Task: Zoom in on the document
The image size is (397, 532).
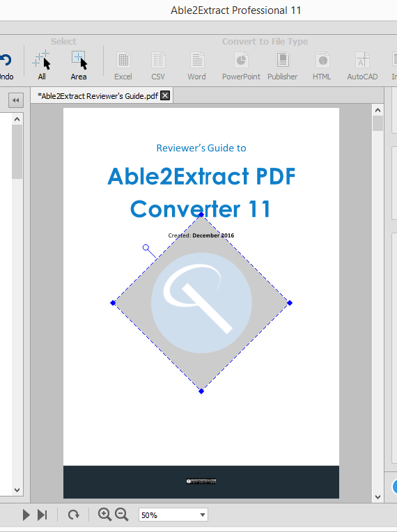Action: click(x=104, y=515)
